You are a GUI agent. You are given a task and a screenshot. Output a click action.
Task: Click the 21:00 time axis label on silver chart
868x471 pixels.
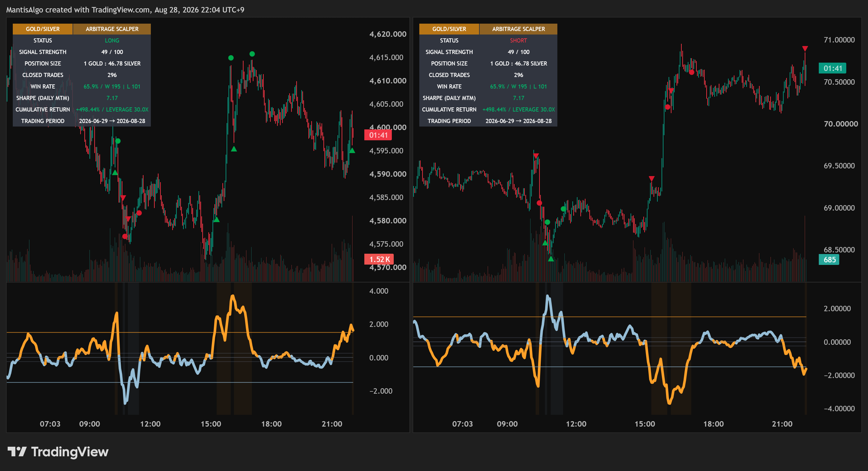coord(782,424)
